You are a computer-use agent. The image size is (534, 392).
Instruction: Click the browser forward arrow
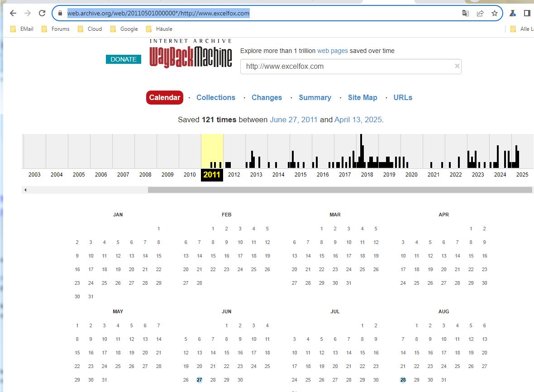click(28, 13)
